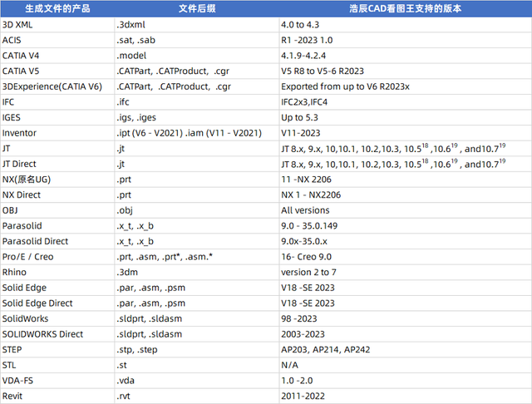
Task: Click the '生成文件的产品' column header
Action: coord(57,8)
